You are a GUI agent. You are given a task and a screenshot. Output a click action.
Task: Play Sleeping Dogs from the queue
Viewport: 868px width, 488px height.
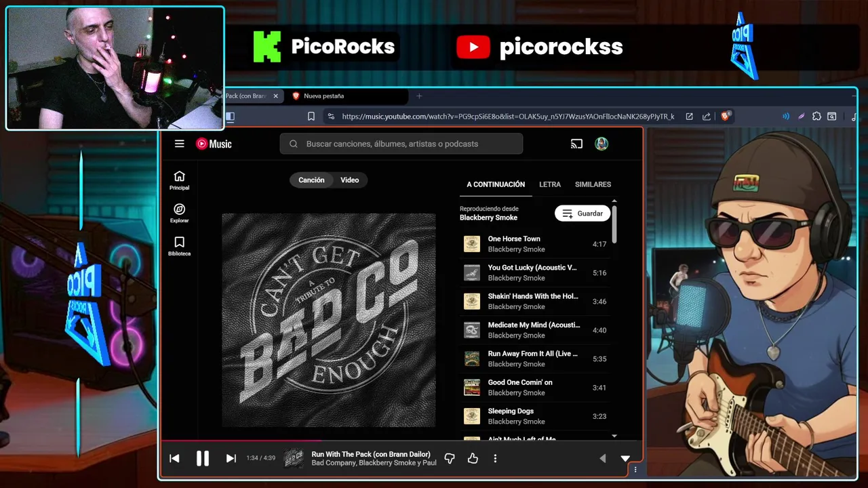534,416
